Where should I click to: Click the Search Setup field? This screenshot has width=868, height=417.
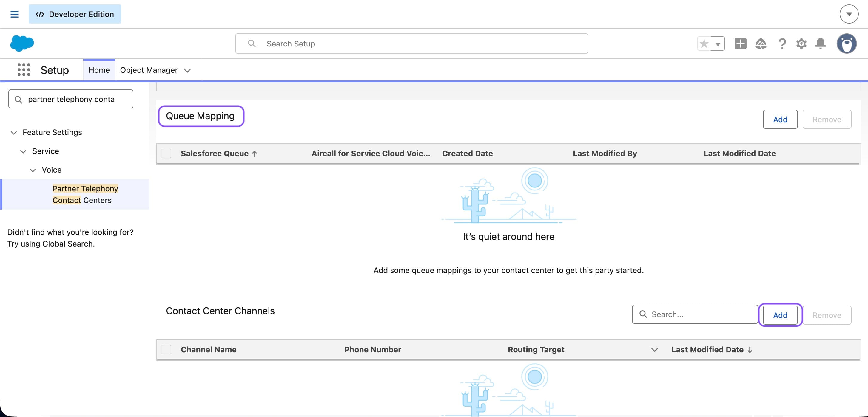tap(411, 44)
